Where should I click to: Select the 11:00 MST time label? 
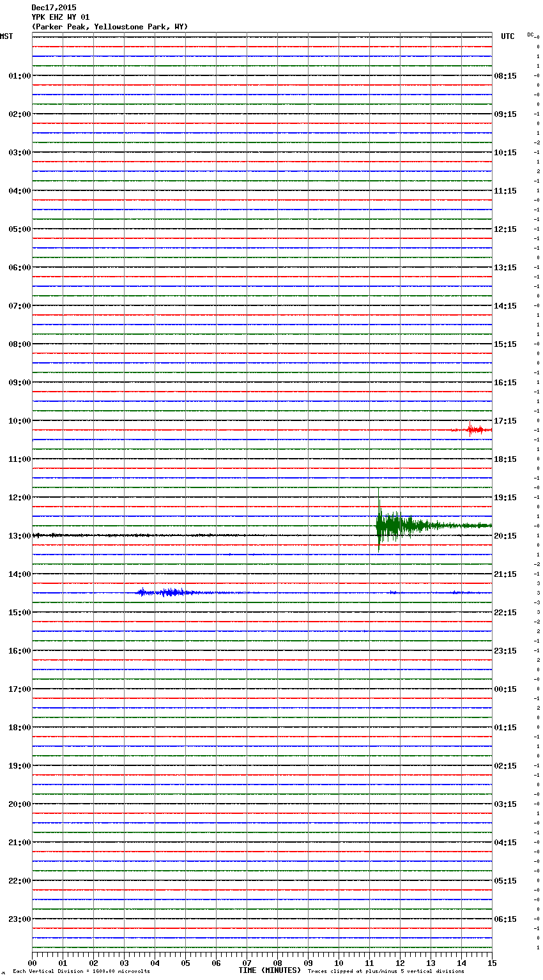pos(20,459)
